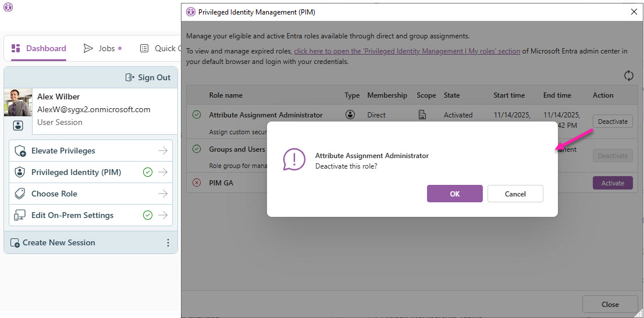Open the Privileged Identity Management My roles link
The image size is (644, 318).
[407, 51]
